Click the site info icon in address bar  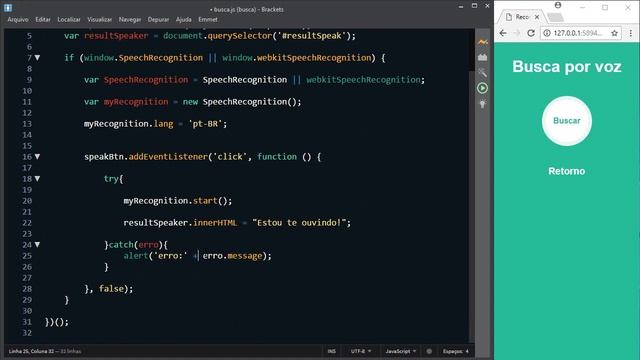tap(547, 33)
